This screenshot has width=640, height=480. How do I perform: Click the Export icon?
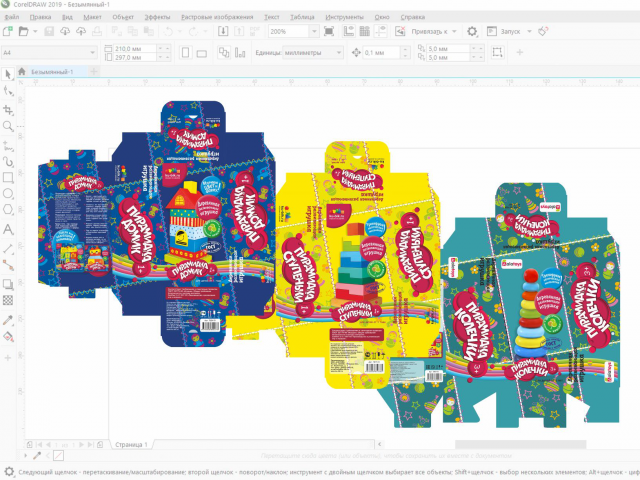[x=239, y=31]
